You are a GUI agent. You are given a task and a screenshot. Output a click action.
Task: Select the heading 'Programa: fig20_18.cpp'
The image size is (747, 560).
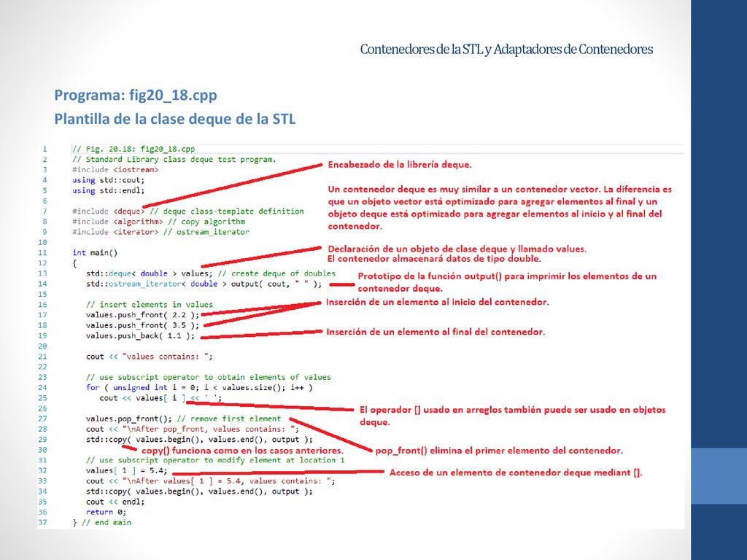click(135, 95)
